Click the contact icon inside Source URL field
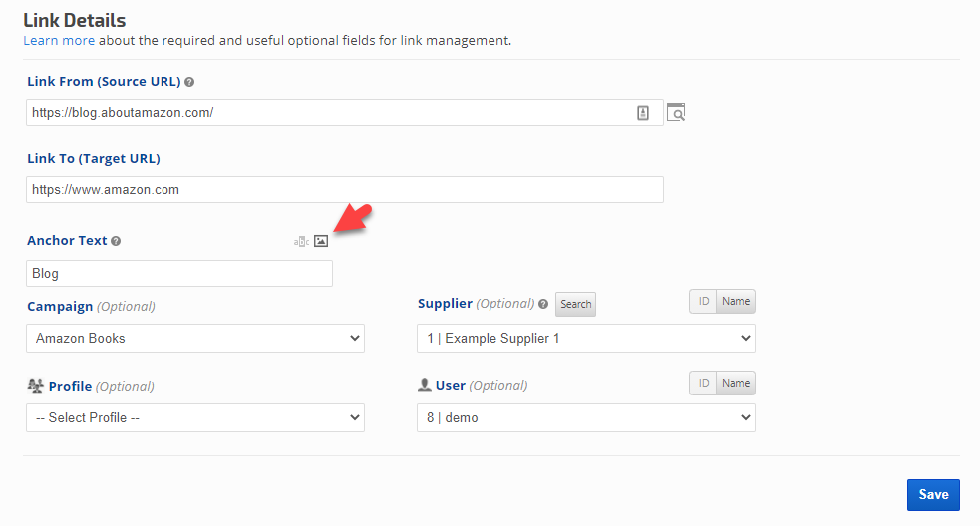Screen dimensions: 980x526 (643, 113)
